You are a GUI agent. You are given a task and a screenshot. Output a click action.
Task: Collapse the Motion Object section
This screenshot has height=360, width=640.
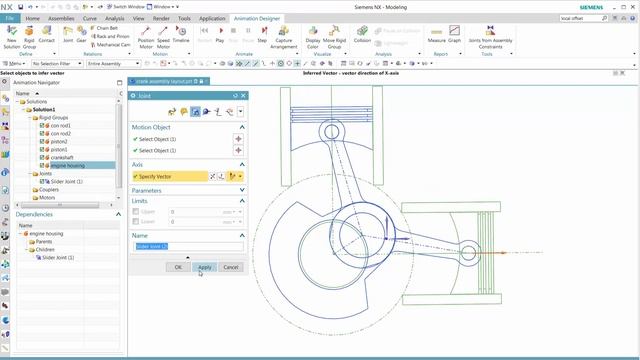point(242,127)
